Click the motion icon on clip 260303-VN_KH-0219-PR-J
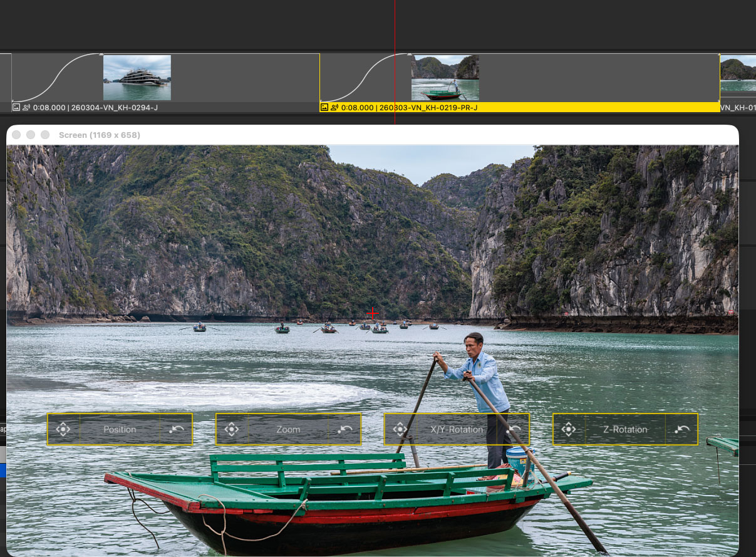 [x=334, y=107]
